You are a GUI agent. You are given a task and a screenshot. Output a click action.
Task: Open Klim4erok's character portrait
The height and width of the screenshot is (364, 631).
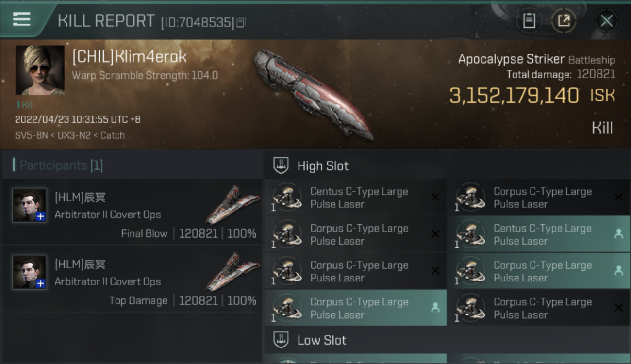(40, 70)
